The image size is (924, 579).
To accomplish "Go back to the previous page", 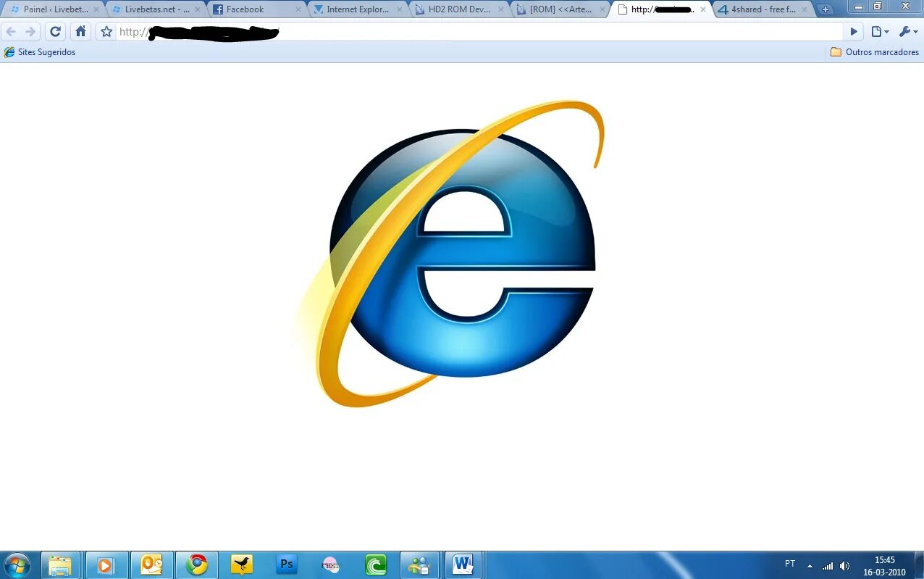I will (11, 32).
